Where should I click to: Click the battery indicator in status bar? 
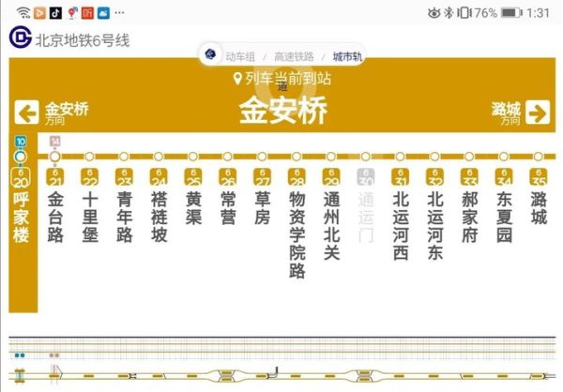(511, 13)
